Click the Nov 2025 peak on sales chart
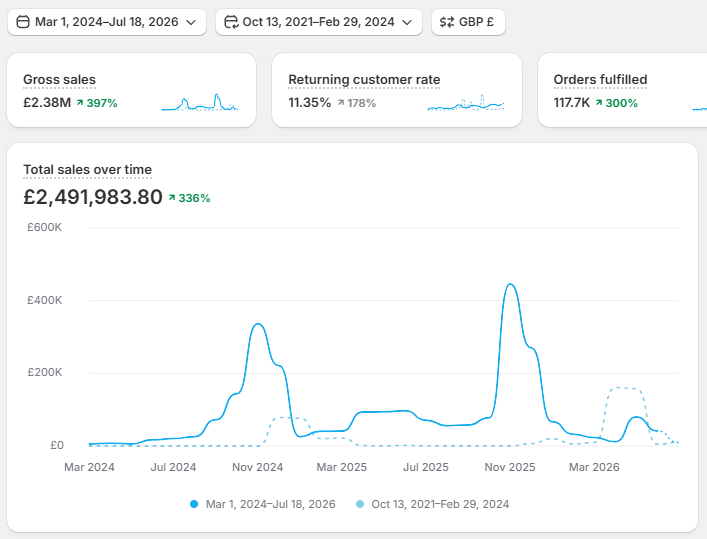707x539 pixels. [x=510, y=284]
